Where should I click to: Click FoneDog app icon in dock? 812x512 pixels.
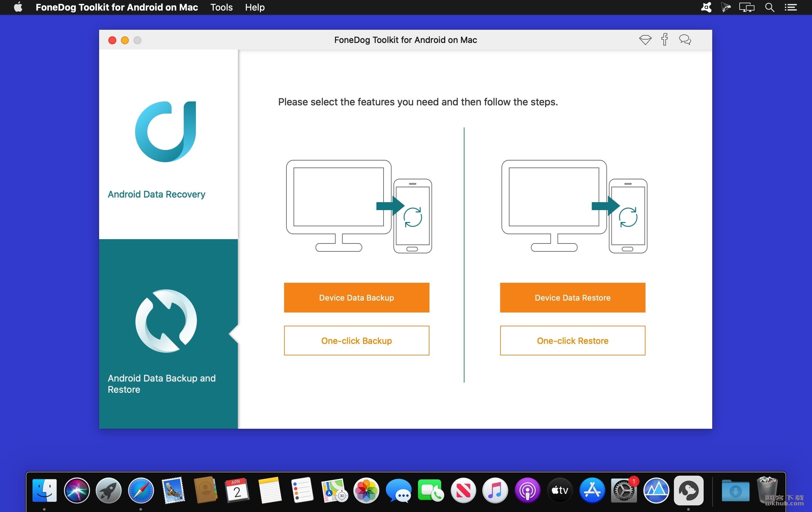coord(688,490)
